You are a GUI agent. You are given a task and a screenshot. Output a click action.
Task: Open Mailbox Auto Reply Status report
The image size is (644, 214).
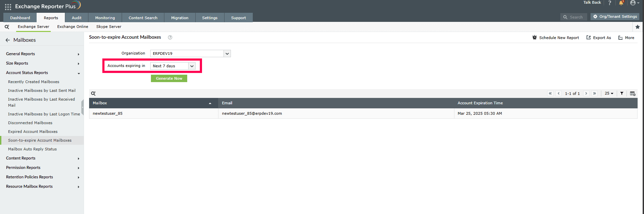coord(32,149)
